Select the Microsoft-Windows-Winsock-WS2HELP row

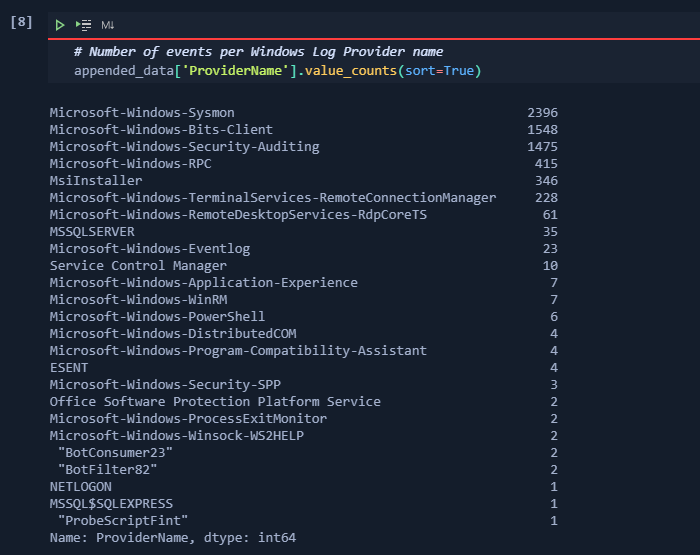click(x=304, y=435)
